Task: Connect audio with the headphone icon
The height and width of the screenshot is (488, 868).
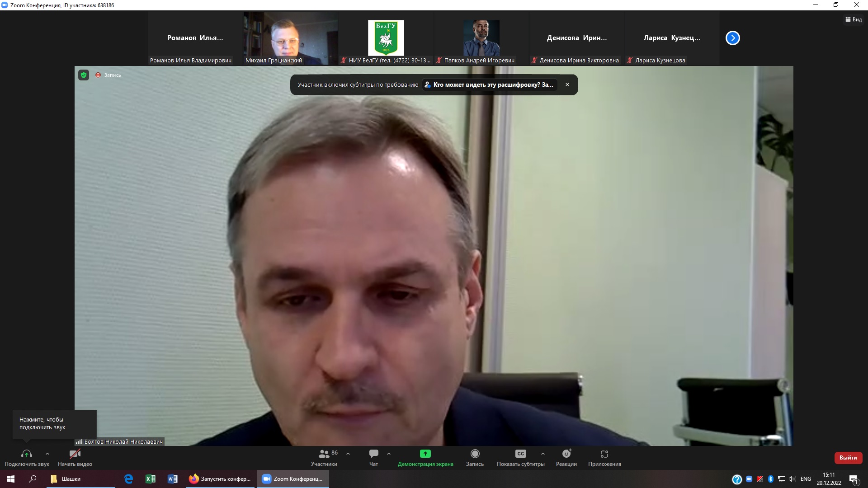Action: [27, 454]
